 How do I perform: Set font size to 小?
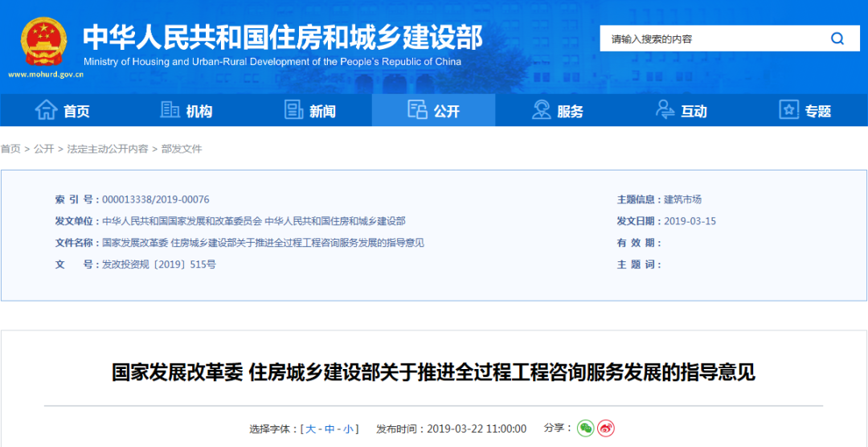(348, 429)
